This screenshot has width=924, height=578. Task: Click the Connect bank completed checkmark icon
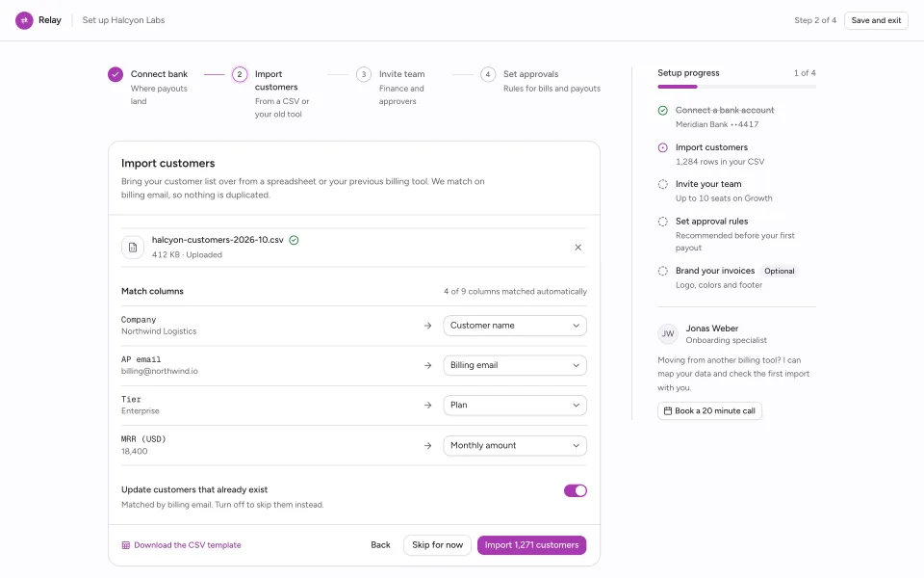point(115,74)
